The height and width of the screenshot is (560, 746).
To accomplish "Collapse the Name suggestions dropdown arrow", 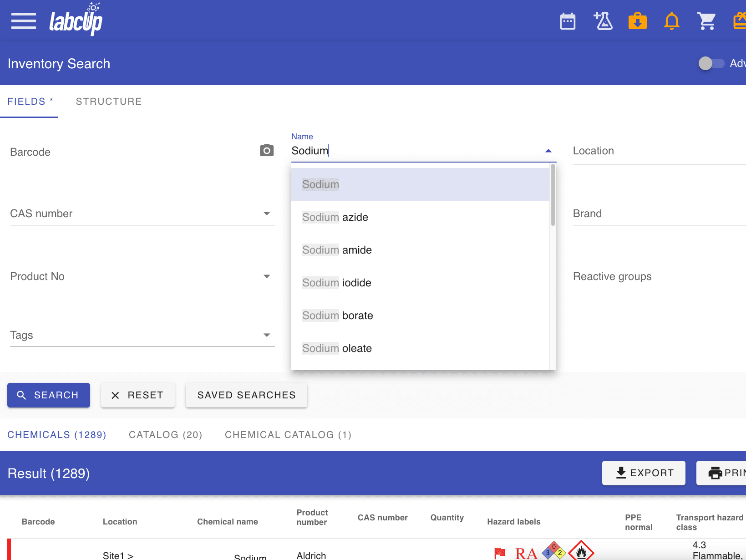I will tap(548, 151).
